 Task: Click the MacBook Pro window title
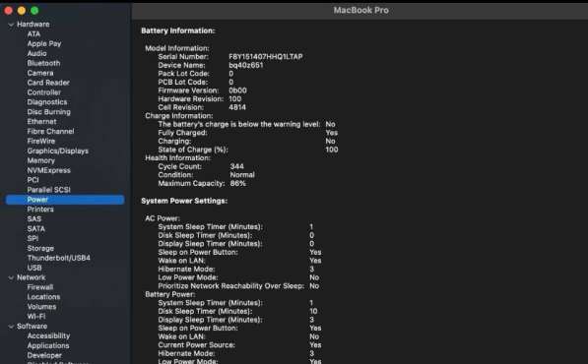click(x=361, y=11)
